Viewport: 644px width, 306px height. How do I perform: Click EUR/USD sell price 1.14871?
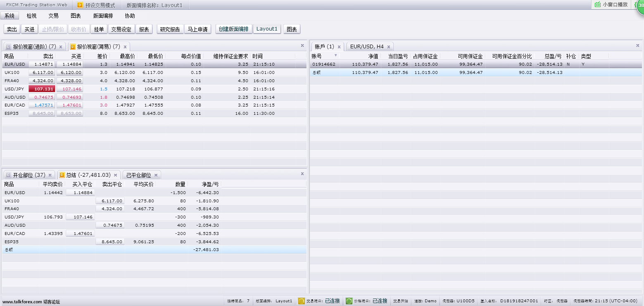[42, 64]
